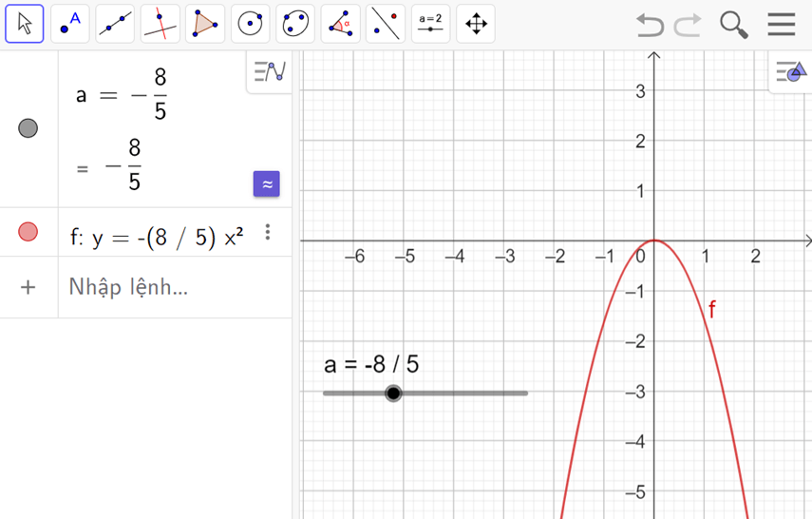Select the Point tool
812x519 pixels.
click(x=70, y=24)
